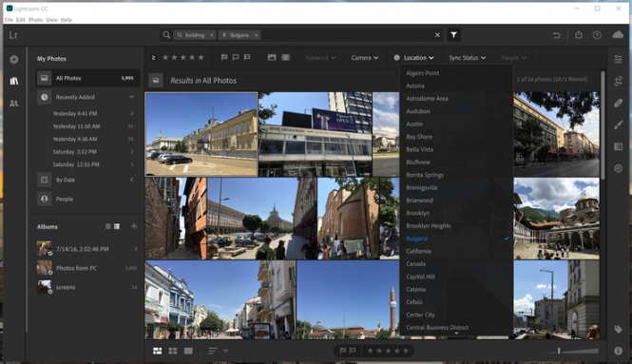Screen dimensions: 632x364
Task: Expand the sort order chevron
Action: coord(226,351)
